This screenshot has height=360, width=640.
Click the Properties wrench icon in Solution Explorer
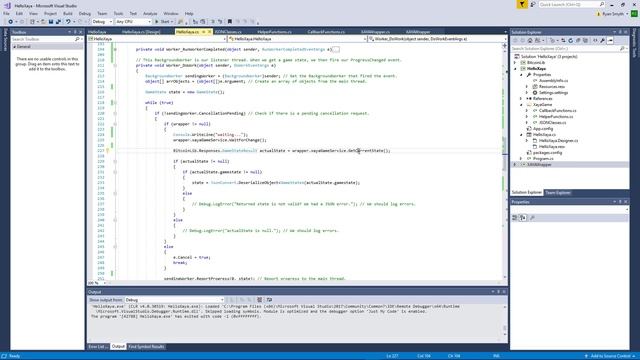tap(602, 40)
